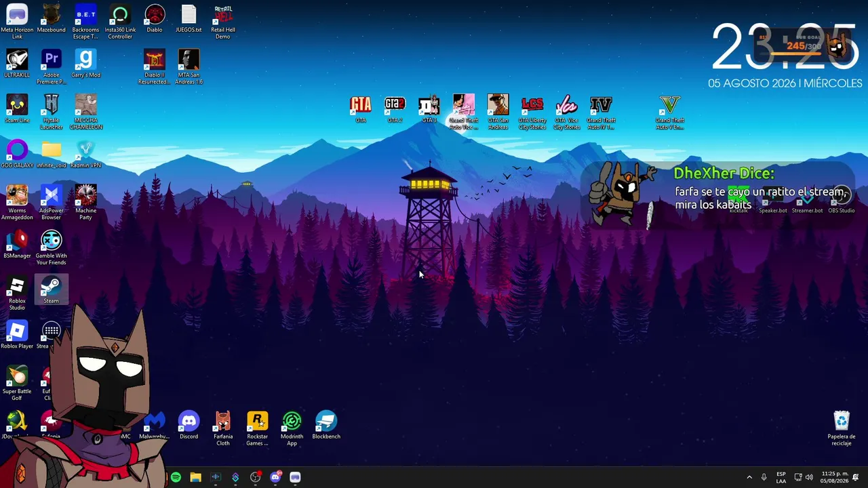Select the Diablo desktop icon
The image size is (868, 488).
(155, 19)
